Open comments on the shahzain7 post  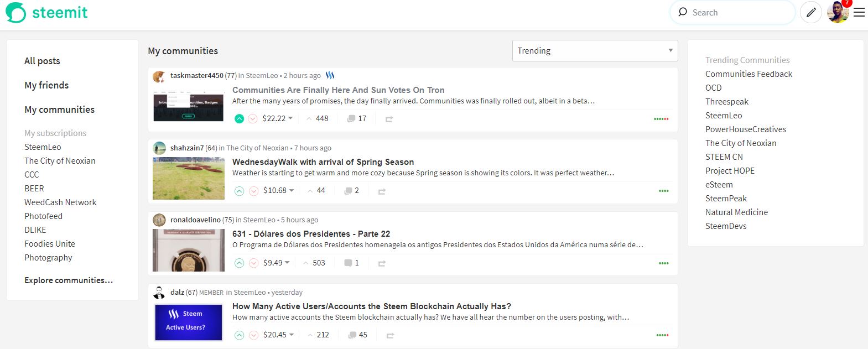[x=352, y=190]
